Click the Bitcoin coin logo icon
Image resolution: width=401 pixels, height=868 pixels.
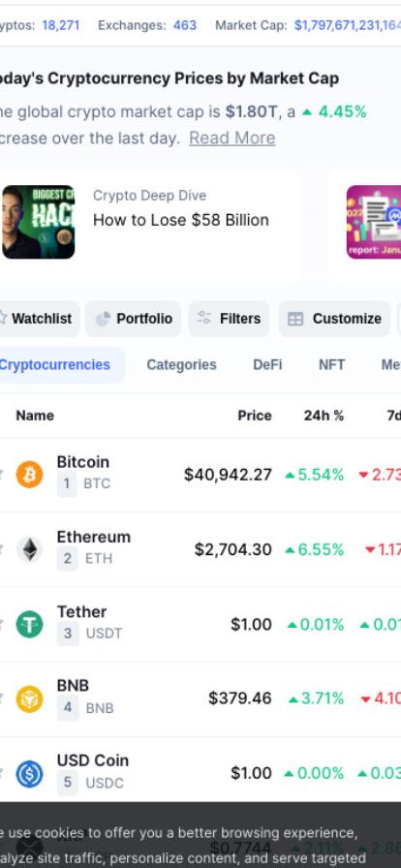click(x=29, y=475)
